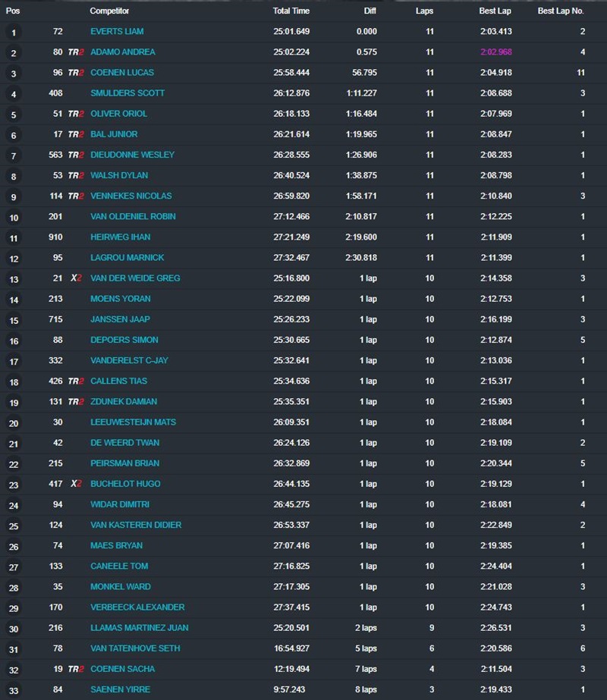Click the Competitor column header
The image size is (607, 700).
[109, 11]
